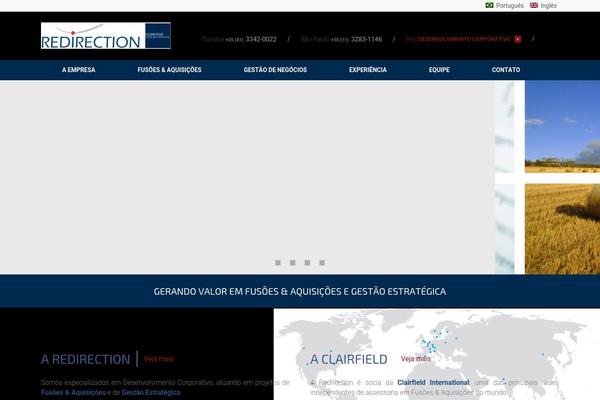Screen dimensions: 600x400
Task: Open the Experiência menu
Action: (x=368, y=70)
